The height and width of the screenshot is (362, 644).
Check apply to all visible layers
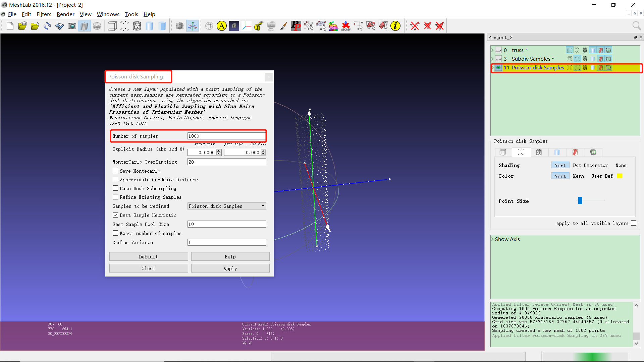(634, 223)
